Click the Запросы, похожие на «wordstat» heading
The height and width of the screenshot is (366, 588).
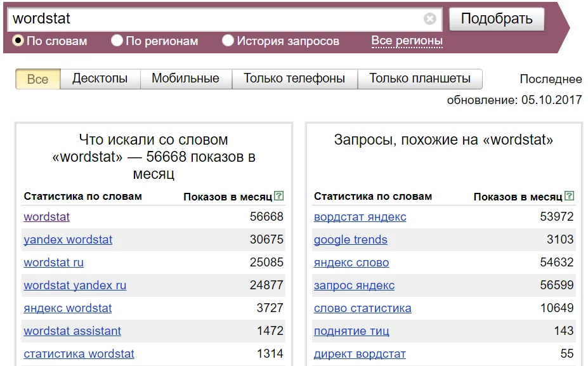click(443, 140)
